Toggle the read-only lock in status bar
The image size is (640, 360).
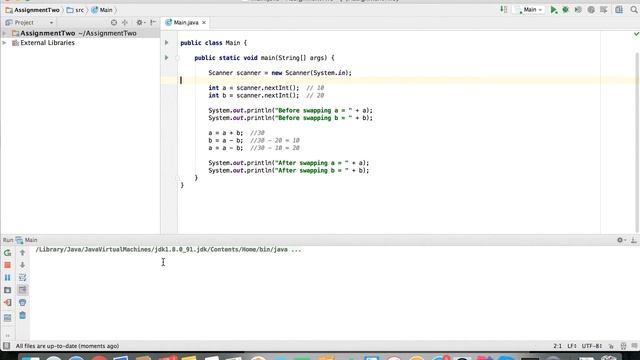(611, 346)
